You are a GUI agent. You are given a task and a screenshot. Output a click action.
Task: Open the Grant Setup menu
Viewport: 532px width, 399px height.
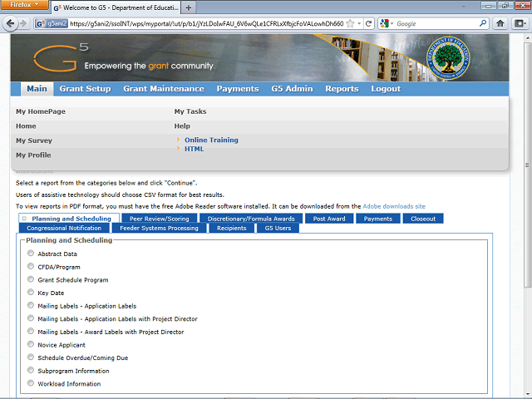(85, 89)
